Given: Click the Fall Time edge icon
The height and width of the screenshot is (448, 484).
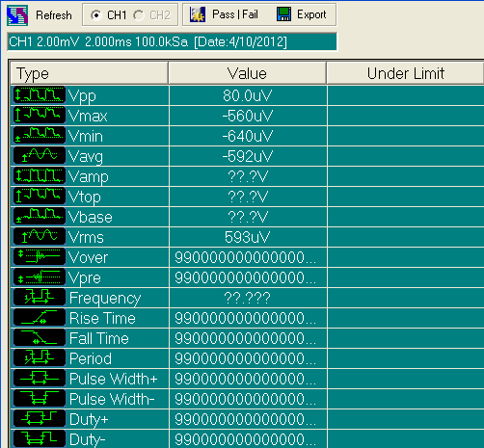Looking at the screenshot, I should pos(40,338).
